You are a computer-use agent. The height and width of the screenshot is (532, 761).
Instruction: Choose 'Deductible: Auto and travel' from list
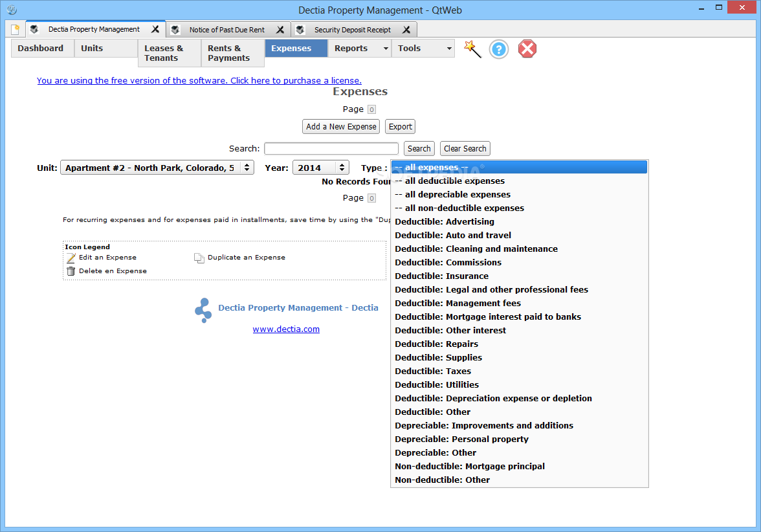519,235
